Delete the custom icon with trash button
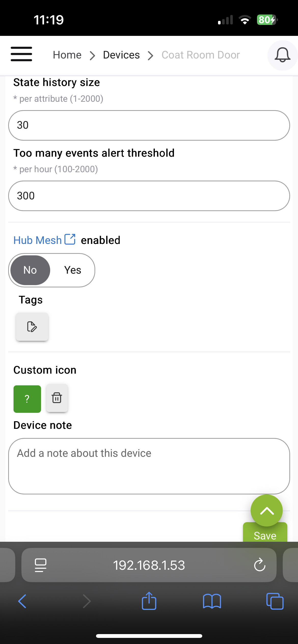Viewport: 298px width, 644px height. tap(57, 398)
